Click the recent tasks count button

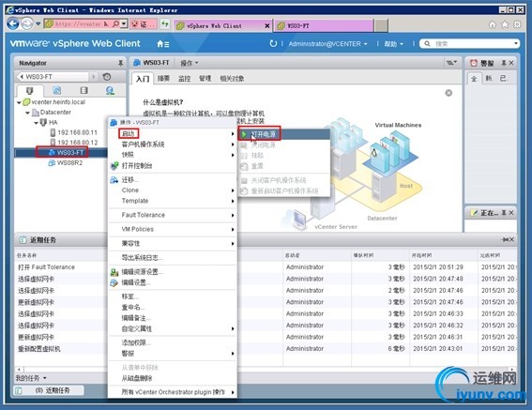49,390
